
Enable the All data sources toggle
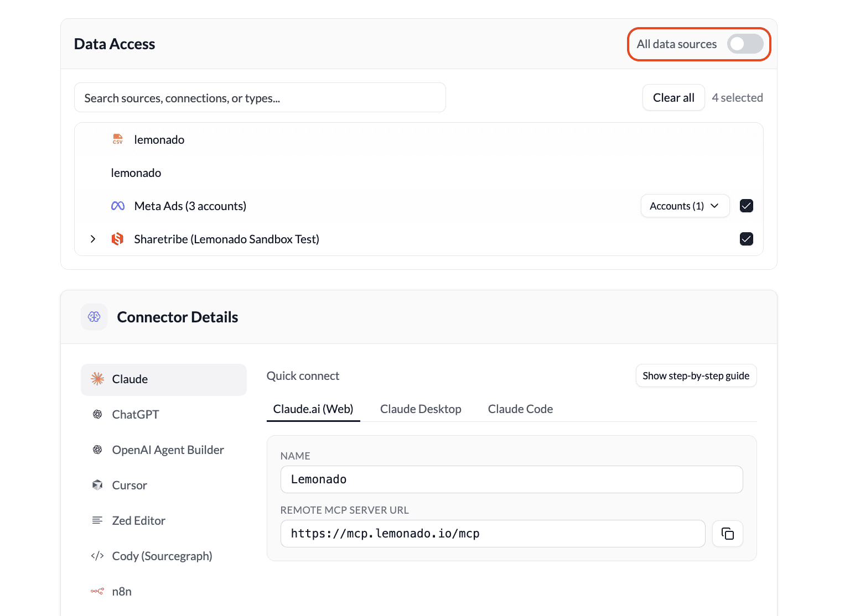745,44
